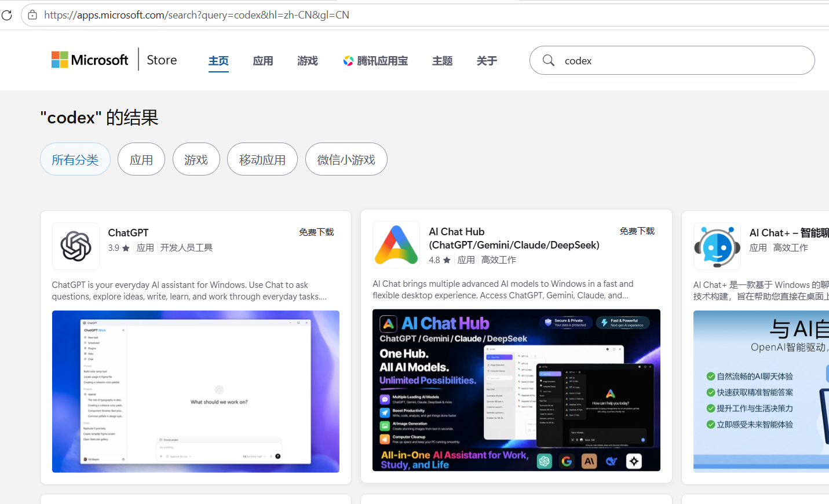The width and height of the screenshot is (829, 504).
Task: Reload the page with the refresh icon
Action: click(x=7, y=15)
